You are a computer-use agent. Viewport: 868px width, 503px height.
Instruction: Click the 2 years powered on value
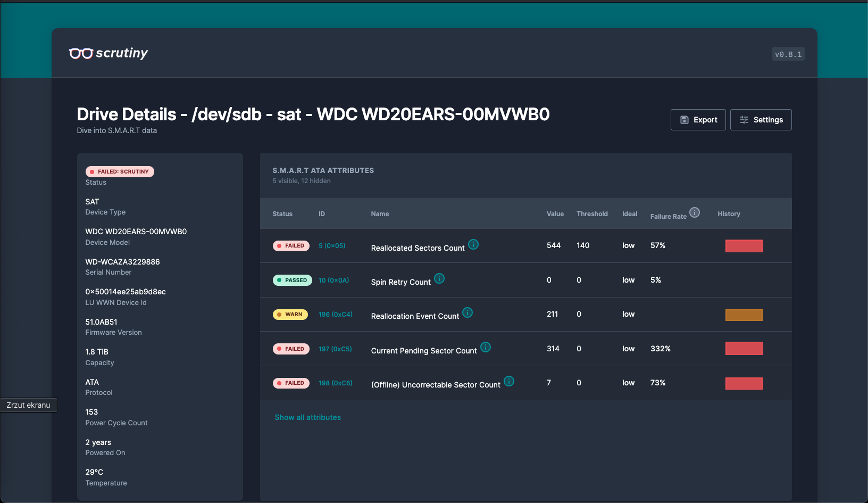click(x=98, y=442)
